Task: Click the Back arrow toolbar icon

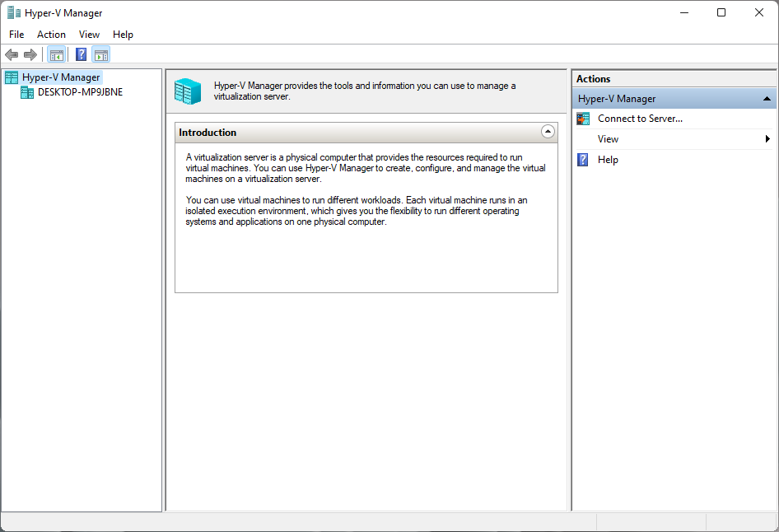Action: pos(12,54)
